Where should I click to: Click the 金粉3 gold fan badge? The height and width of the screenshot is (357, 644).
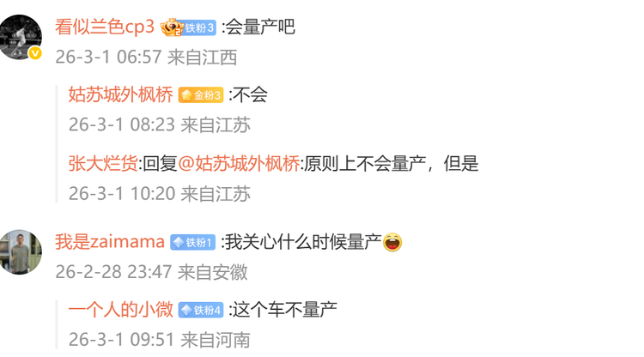pyautogui.click(x=201, y=95)
